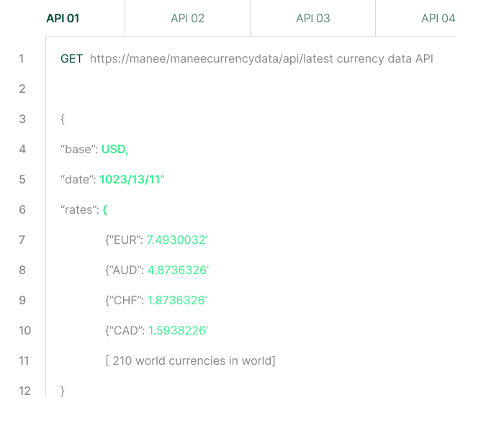Click the "210 world currencies in world" text
The image size is (504, 446).
coord(190,361)
